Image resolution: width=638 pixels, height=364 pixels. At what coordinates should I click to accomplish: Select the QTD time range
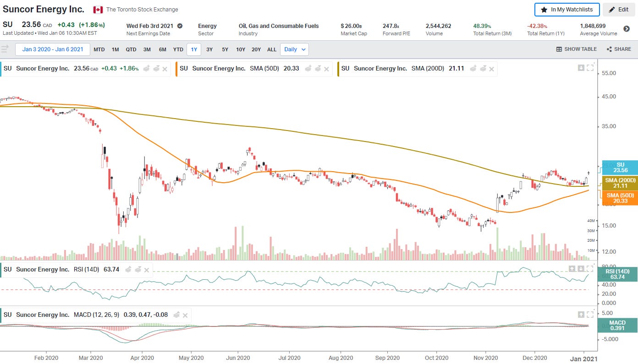click(131, 49)
